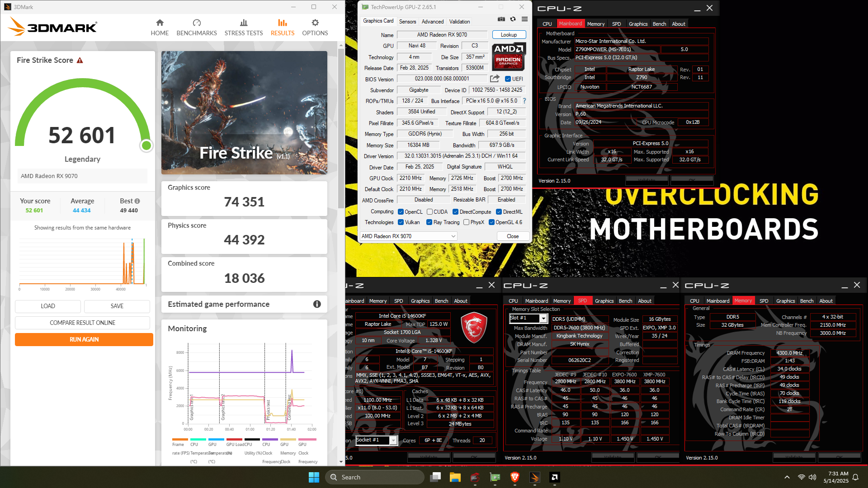Switch to the Validation tab in GPU-Z
Viewport: 868px width, 488px height.
click(x=459, y=22)
